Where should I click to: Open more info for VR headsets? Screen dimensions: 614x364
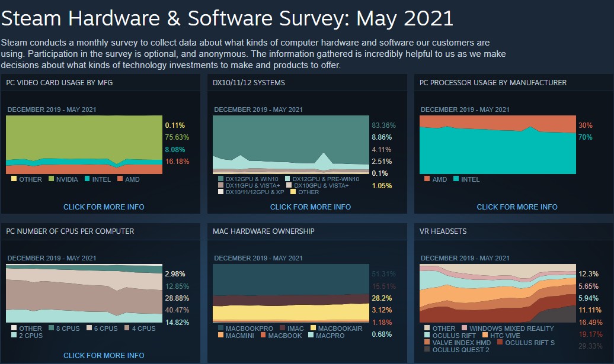click(517, 356)
